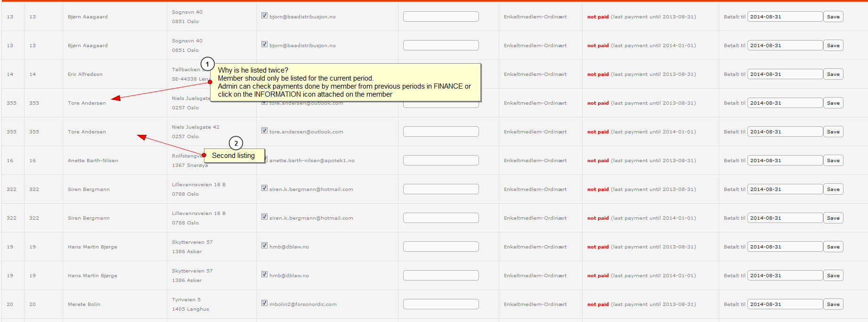
Task: Edit Betalt til date in Siren Bergmann 2013-08-31 row
Action: click(785, 189)
